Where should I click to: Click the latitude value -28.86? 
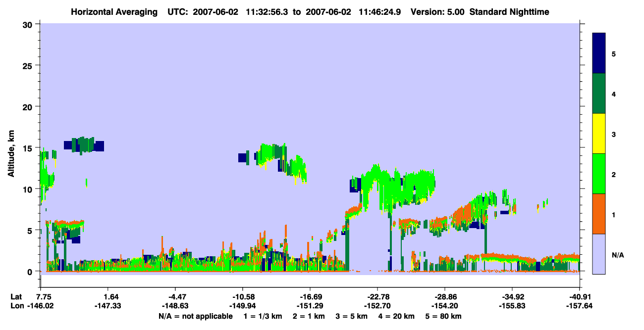(445, 297)
